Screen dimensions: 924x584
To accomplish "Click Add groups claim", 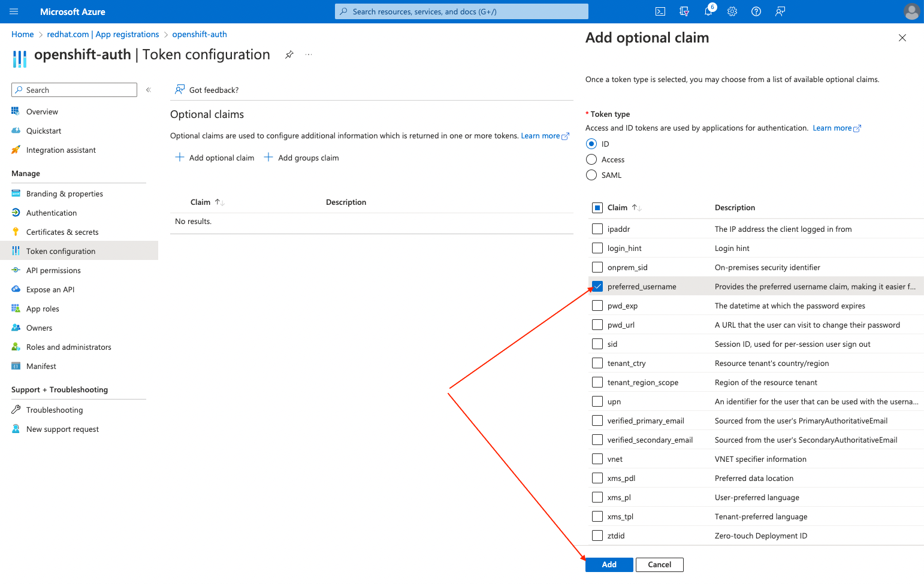I will [302, 158].
